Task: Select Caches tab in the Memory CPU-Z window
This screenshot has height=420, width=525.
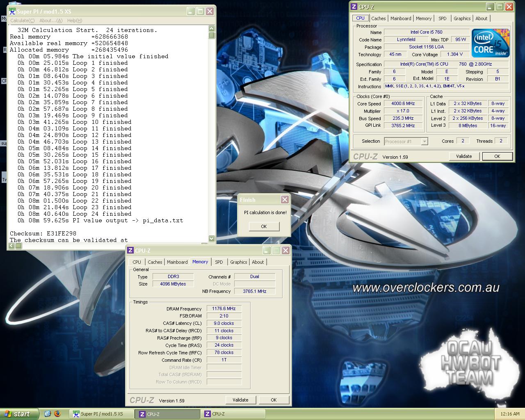Action: pyautogui.click(x=155, y=262)
